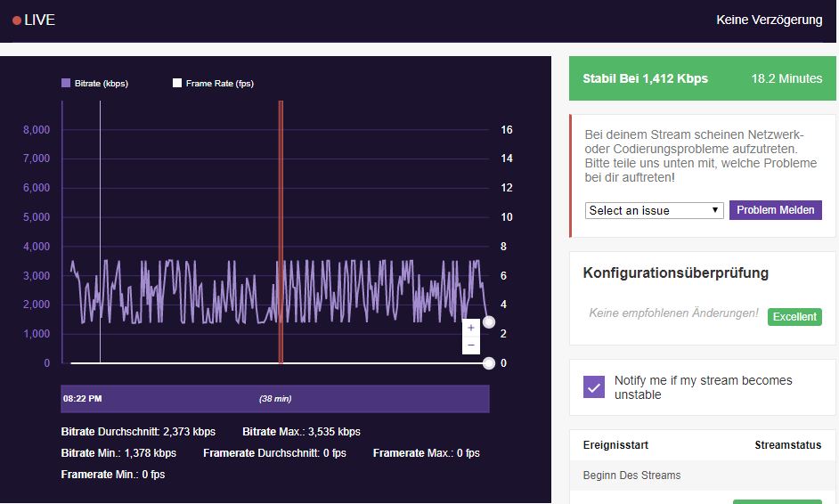Uncheck notify me if stream becomes unstable
This screenshot has height=504, width=839.
pyautogui.click(x=594, y=386)
